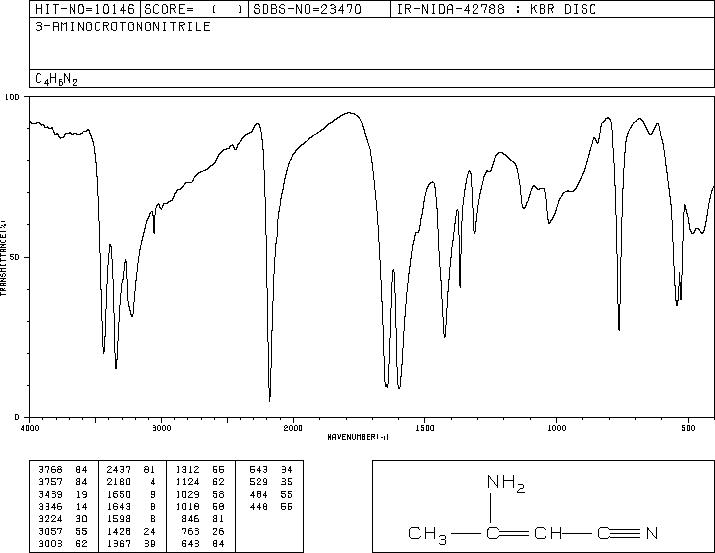Click the peak table entry 3003

click(x=50, y=543)
